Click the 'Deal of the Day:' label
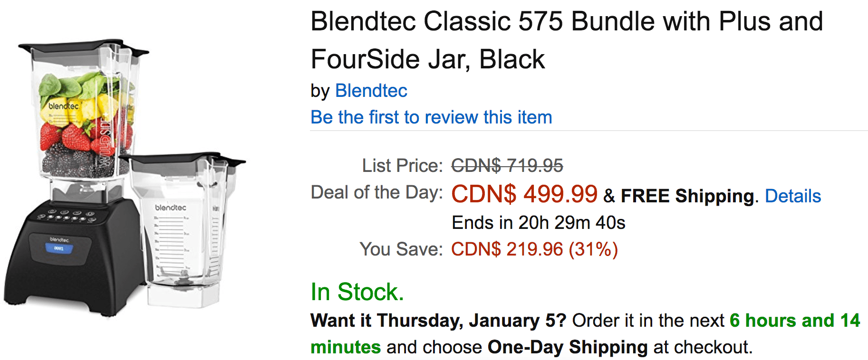 click(376, 192)
